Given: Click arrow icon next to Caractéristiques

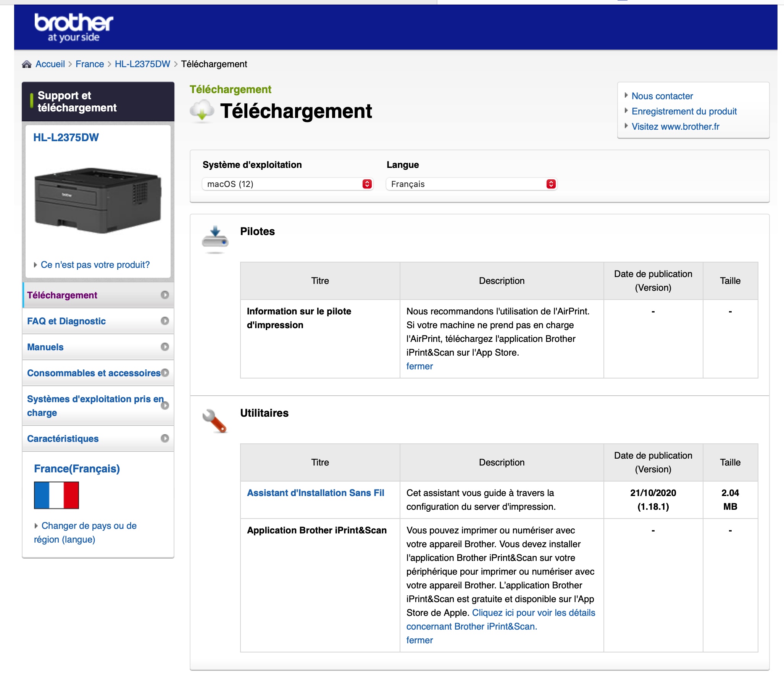Looking at the screenshot, I should click(165, 438).
